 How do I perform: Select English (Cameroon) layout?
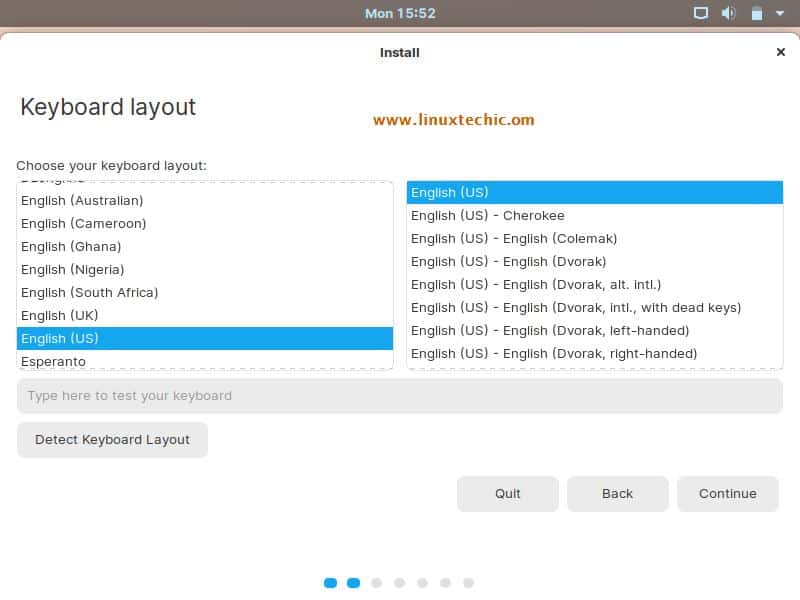(205, 223)
